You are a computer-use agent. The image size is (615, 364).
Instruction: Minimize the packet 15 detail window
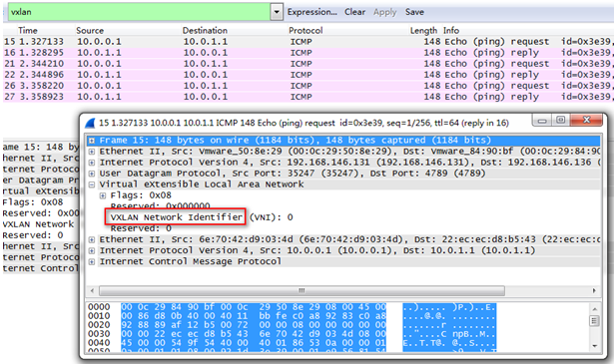pos(542,121)
